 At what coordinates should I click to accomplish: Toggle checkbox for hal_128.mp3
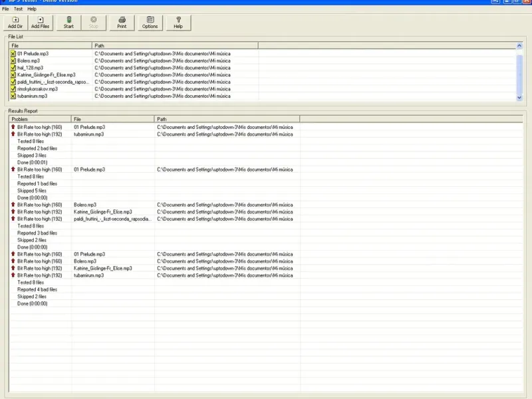(x=13, y=68)
